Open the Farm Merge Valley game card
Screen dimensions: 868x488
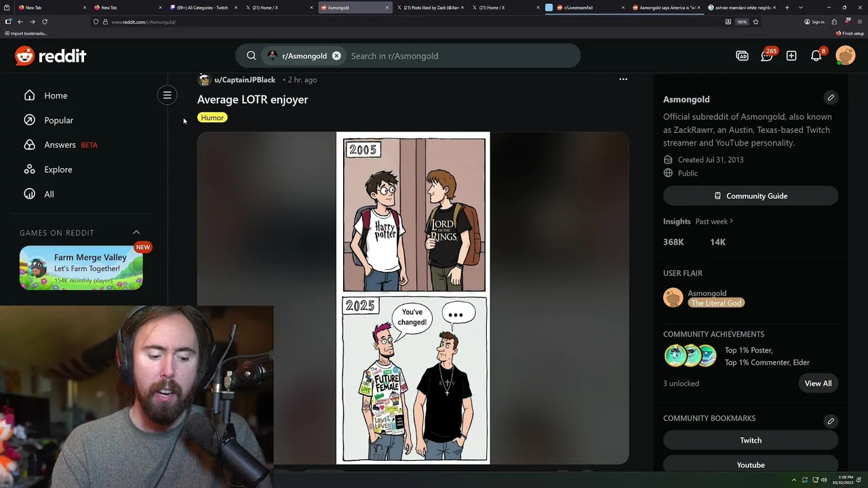(81, 268)
